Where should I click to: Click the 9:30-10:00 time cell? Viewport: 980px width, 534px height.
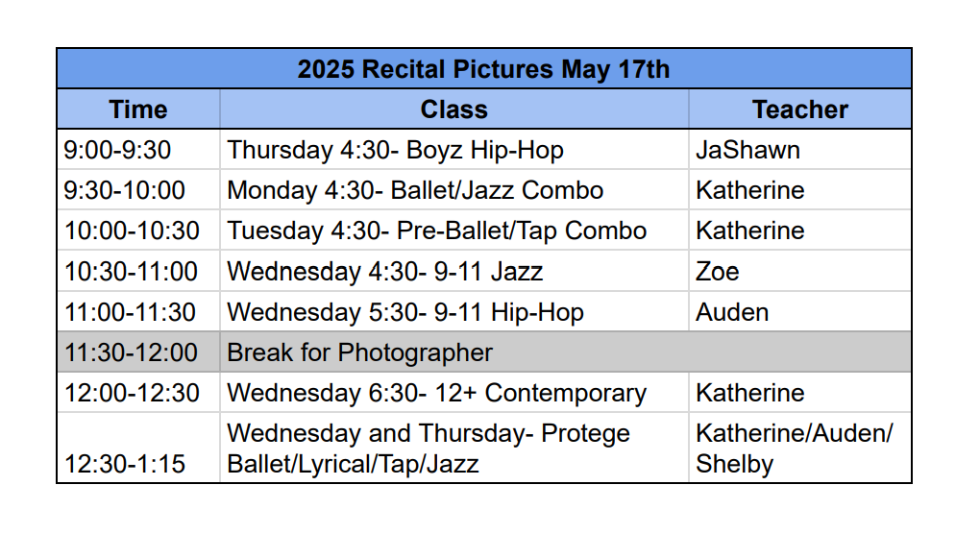[125, 190]
